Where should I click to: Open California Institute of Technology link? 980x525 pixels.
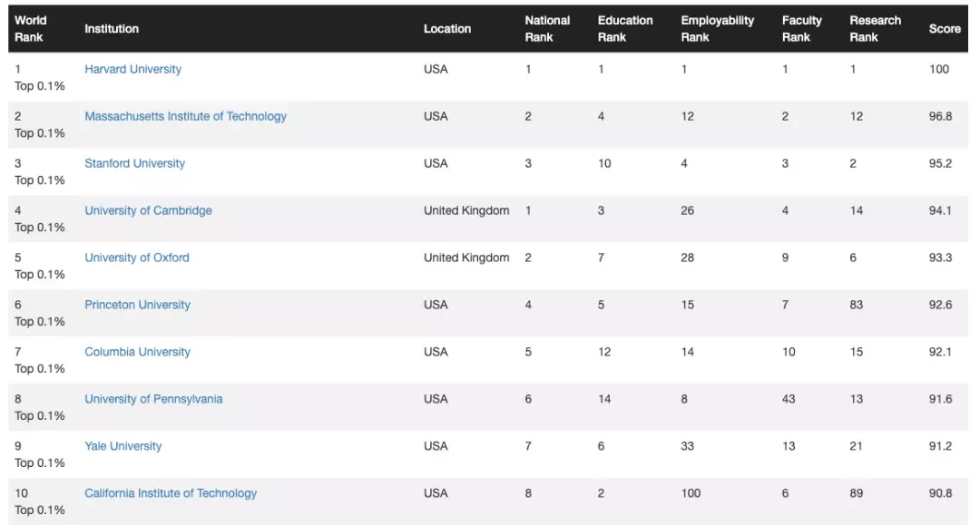point(171,493)
